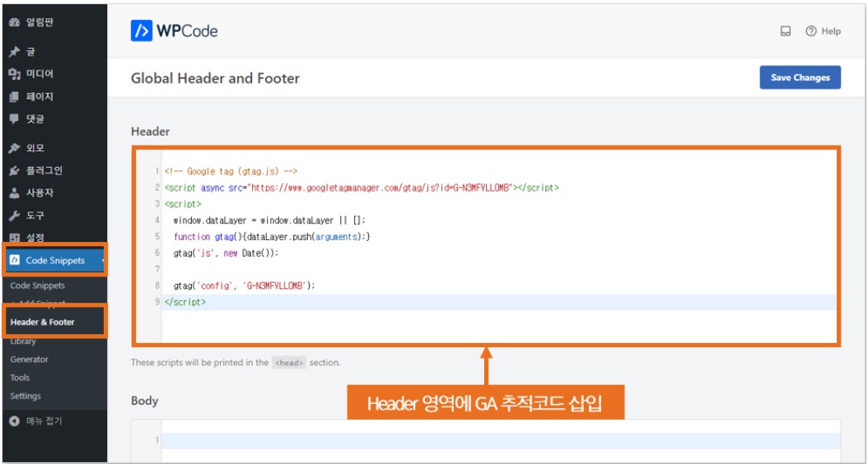Click the settings icon beside 설정
Viewport: 868px width, 464px height.
(x=15, y=238)
